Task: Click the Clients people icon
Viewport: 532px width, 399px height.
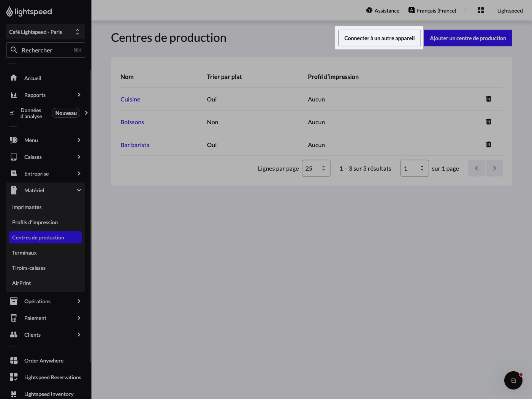Action: click(x=14, y=335)
